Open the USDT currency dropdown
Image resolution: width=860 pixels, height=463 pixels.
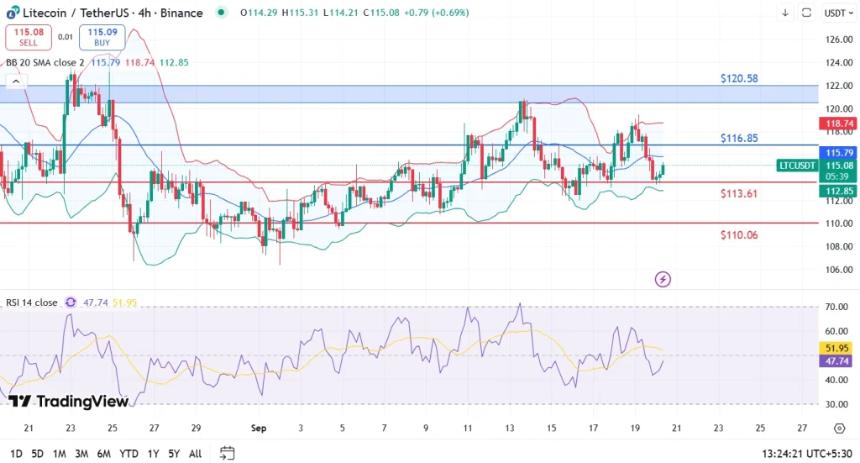coord(836,13)
